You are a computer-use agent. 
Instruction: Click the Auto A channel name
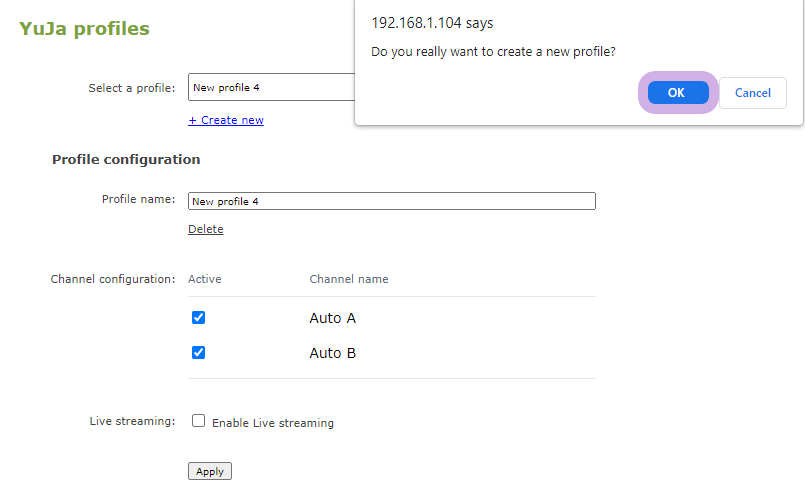pos(332,319)
